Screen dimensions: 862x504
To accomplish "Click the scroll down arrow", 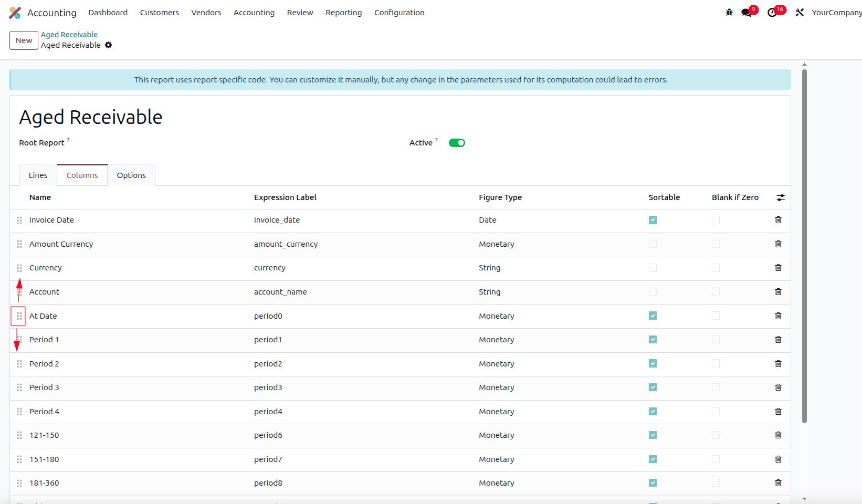I will [x=804, y=499].
